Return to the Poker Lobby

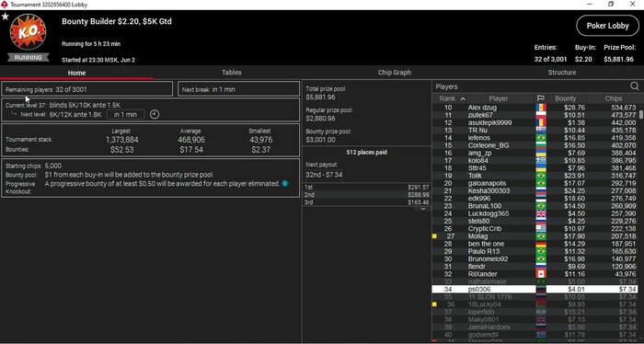point(607,26)
